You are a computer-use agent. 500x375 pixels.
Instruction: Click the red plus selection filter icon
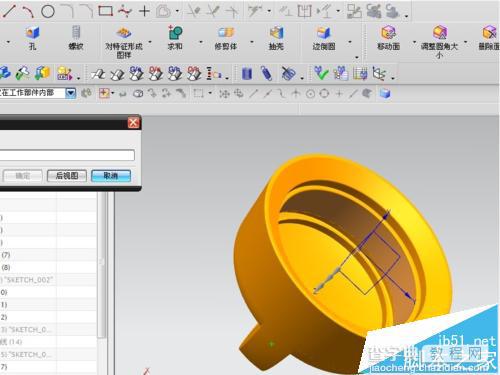(x=104, y=93)
